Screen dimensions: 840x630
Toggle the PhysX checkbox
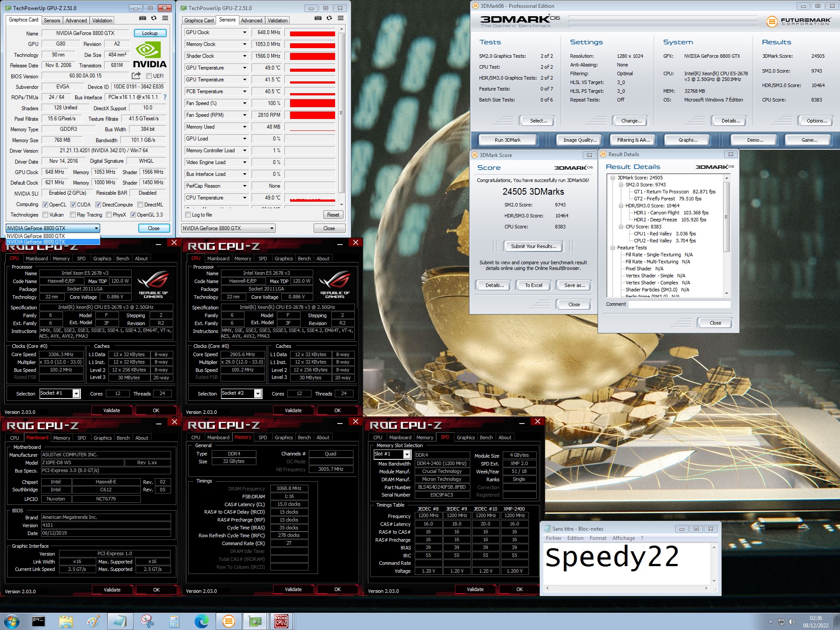pyautogui.click(x=108, y=215)
